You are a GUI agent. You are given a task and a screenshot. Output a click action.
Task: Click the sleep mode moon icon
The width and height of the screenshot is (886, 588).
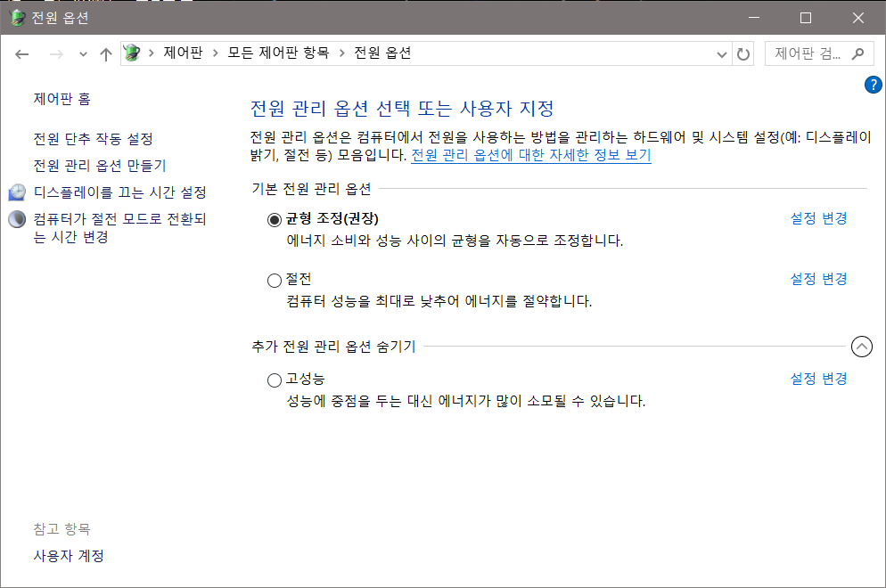point(17,219)
